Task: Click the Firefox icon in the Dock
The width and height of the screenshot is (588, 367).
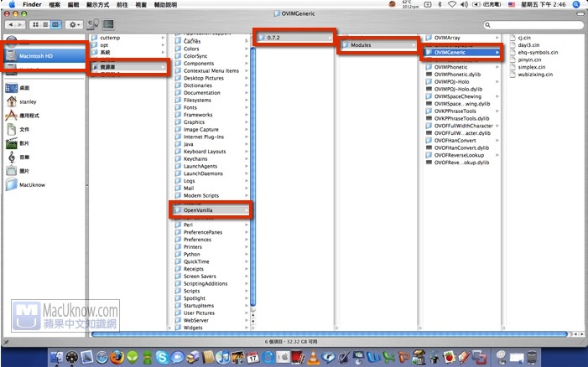Action: click(117, 357)
